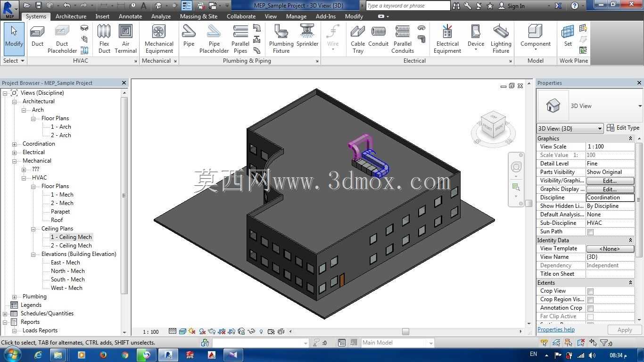Select 2 - Ceiling Mech view
This screenshot has width=644, height=362.
coord(71,246)
